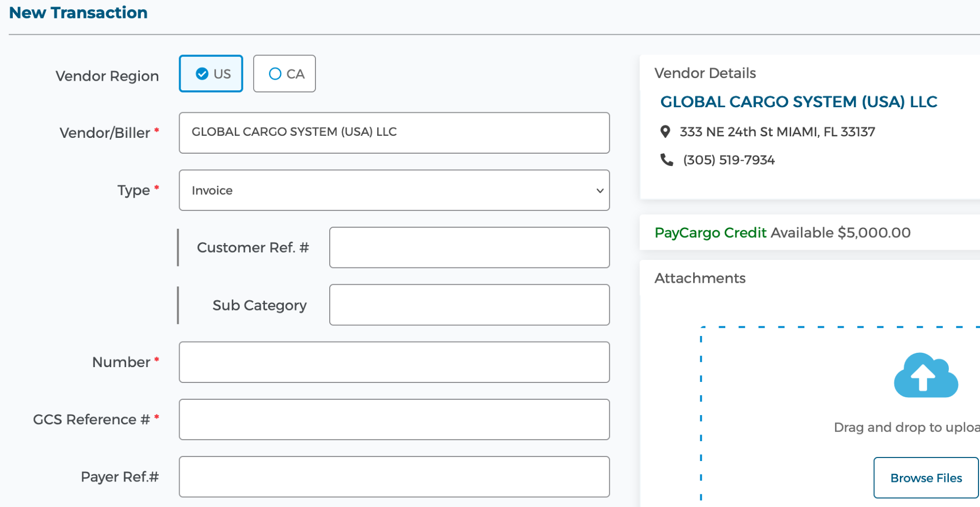Screen dimensions: 980x507
Task: Click the Type dropdown chevron arrow
Action: tap(600, 190)
